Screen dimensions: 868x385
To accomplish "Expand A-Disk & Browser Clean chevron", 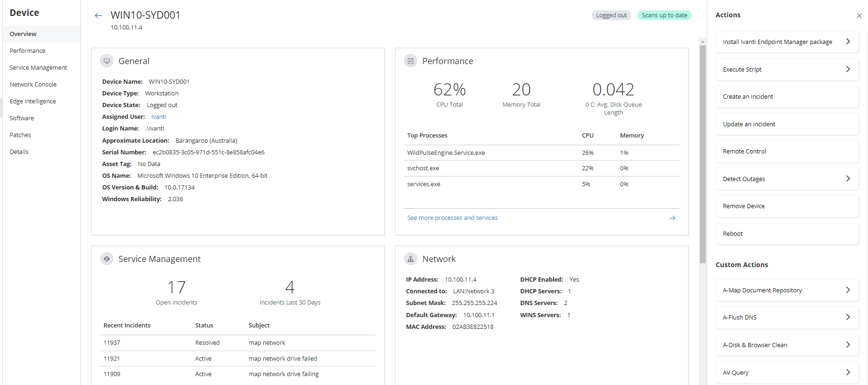I will pos(848,345).
